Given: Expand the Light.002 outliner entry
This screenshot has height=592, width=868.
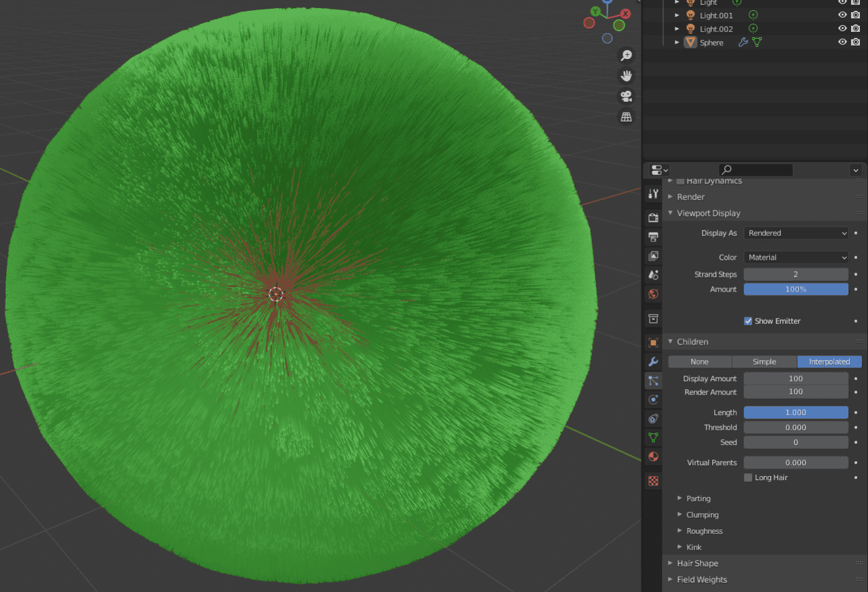Looking at the screenshot, I should (676, 28).
